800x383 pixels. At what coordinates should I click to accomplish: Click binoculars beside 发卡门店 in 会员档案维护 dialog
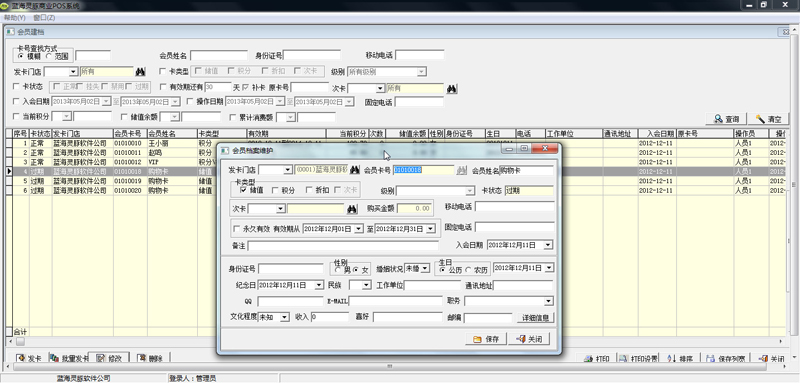pyautogui.click(x=355, y=170)
